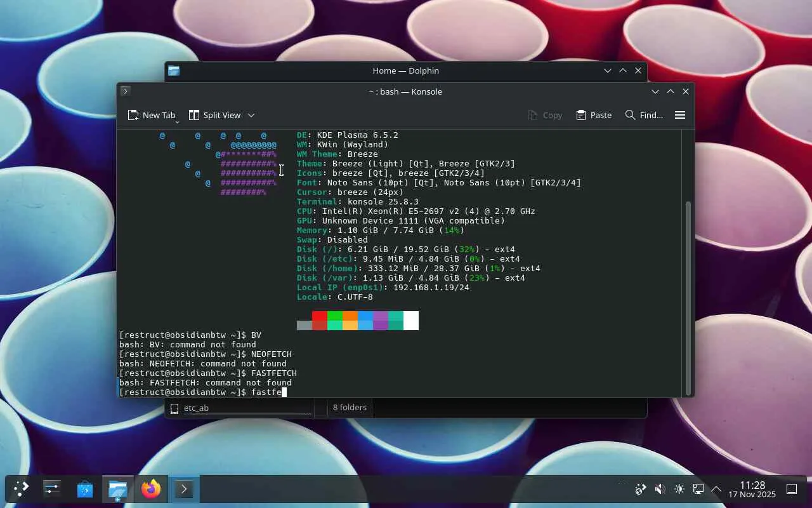
Task: Expand the Split View dropdown arrow
Action: click(x=251, y=115)
